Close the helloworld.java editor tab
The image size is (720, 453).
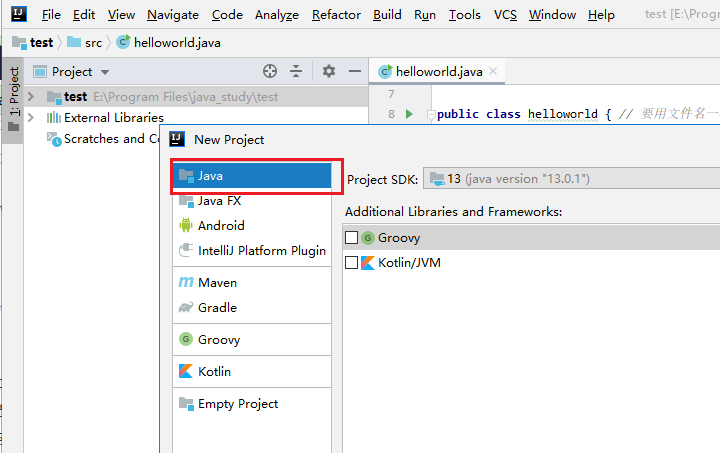(493, 71)
